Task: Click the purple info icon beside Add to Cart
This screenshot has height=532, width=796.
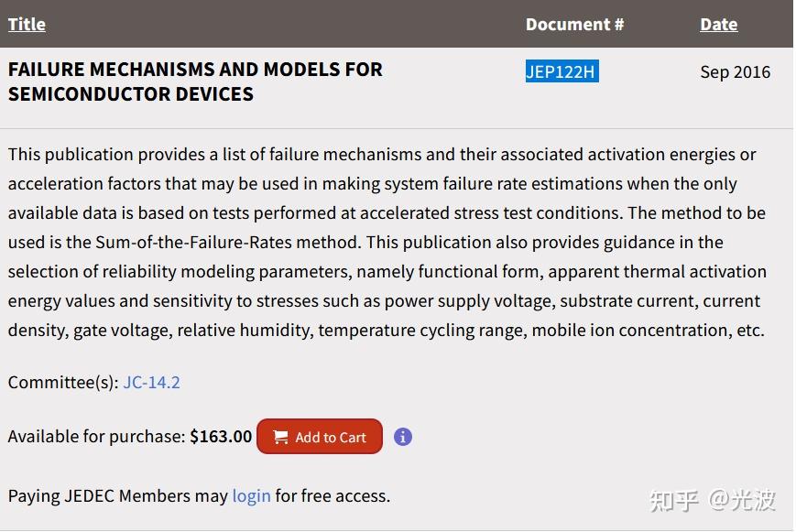Action: point(403,437)
